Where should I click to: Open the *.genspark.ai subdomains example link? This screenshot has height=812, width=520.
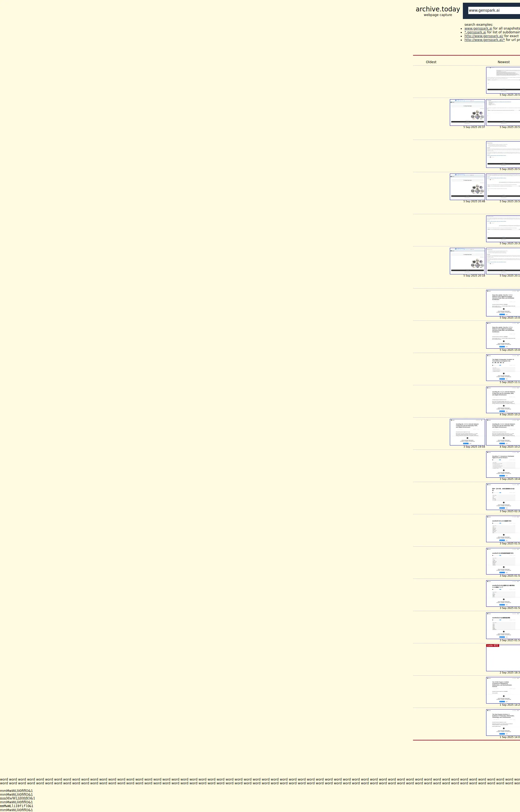tap(475, 33)
